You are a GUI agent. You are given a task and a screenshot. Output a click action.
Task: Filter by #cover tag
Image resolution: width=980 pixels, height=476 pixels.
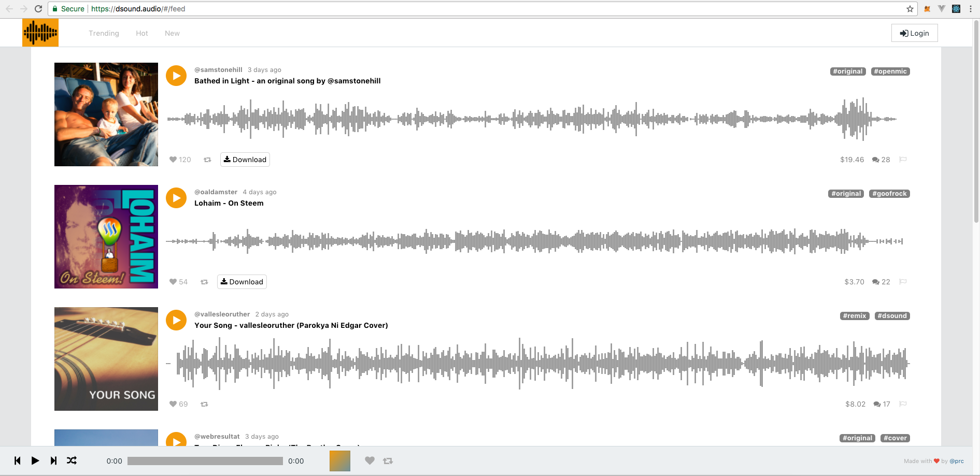(x=896, y=438)
